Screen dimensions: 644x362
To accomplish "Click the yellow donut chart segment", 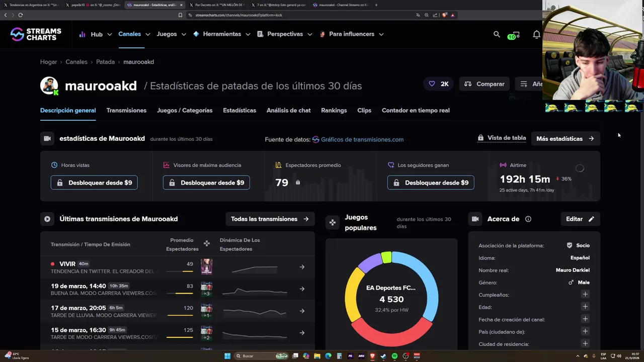I will tap(352, 295).
